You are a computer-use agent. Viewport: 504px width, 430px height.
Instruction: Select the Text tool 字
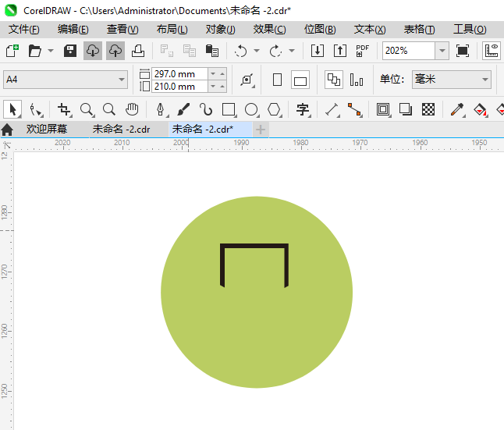coord(303,110)
